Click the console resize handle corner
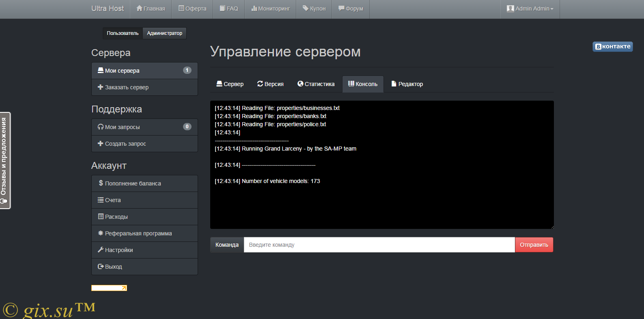The width and height of the screenshot is (644, 319). click(552, 227)
